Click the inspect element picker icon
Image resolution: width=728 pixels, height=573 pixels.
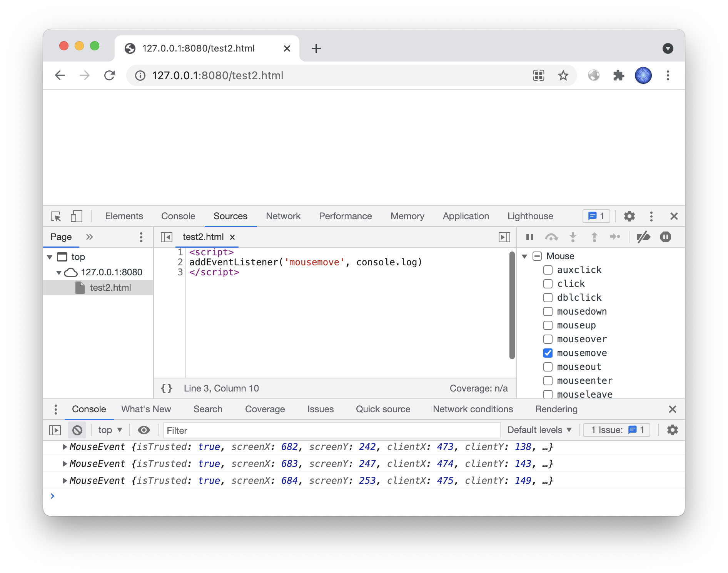(56, 217)
